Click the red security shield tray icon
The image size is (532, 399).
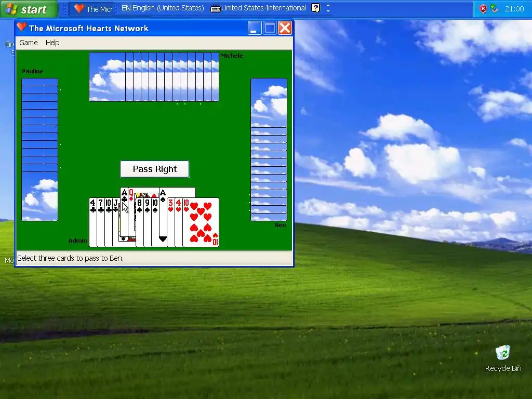[x=483, y=9]
